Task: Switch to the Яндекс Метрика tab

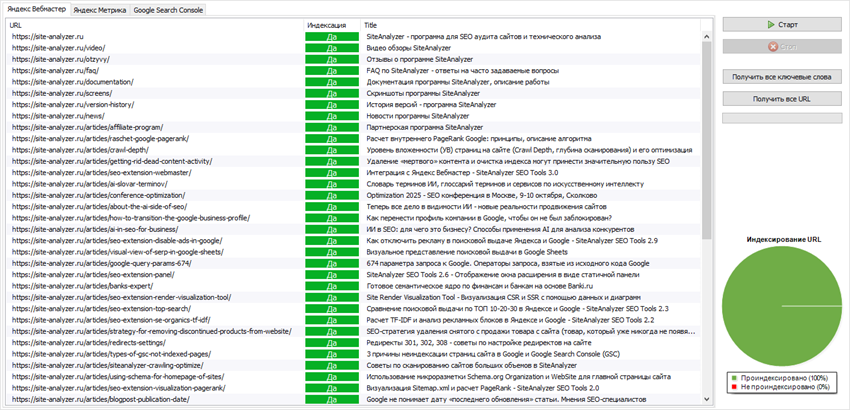Action: [99, 8]
